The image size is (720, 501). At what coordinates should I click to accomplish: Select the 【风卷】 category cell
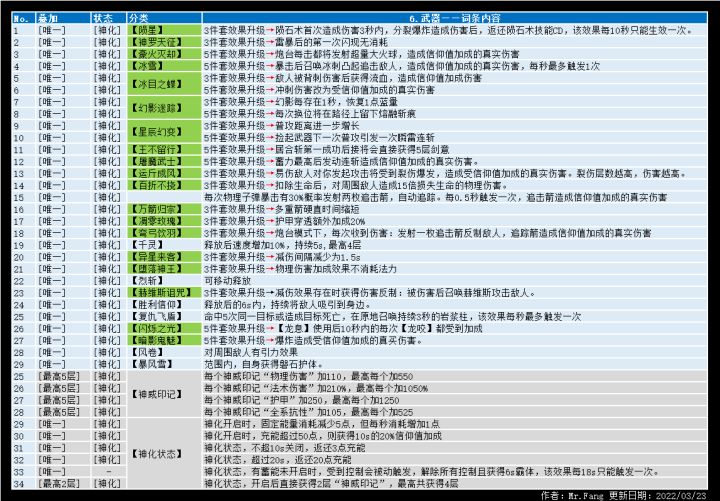[x=164, y=353]
